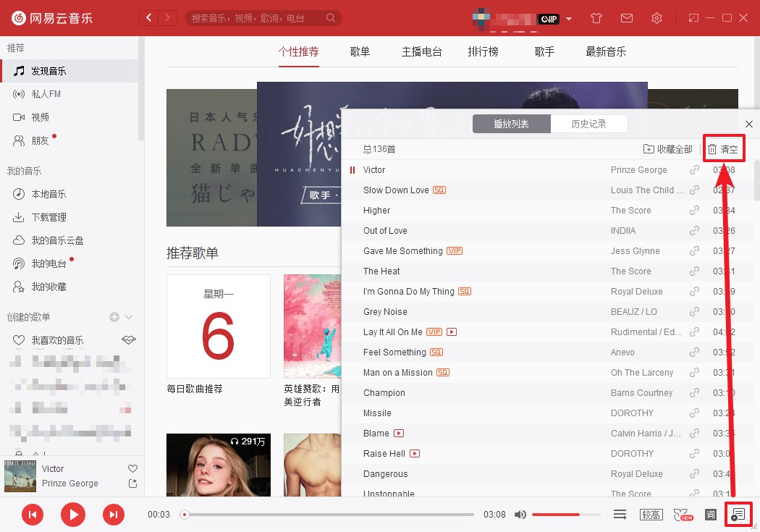Share the current song Victor
The height and width of the screenshot is (532, 760).
pos(132,484)
